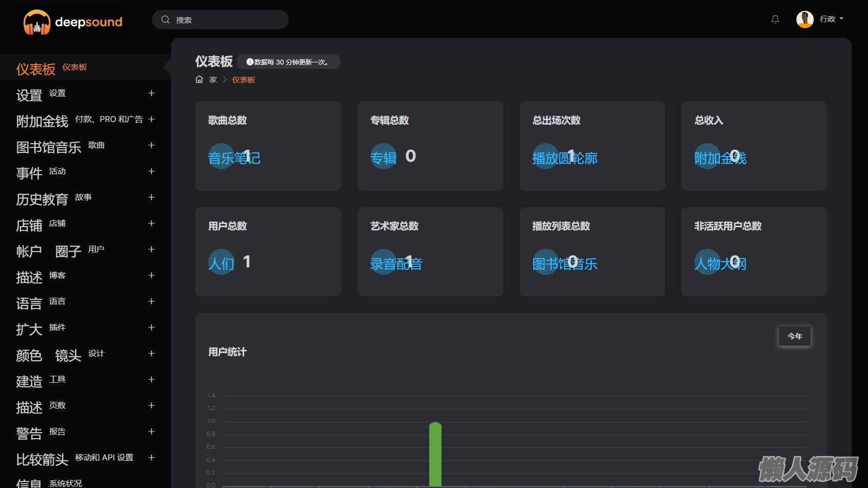Open the 店铺 sidebar menu item

point(29,225)
